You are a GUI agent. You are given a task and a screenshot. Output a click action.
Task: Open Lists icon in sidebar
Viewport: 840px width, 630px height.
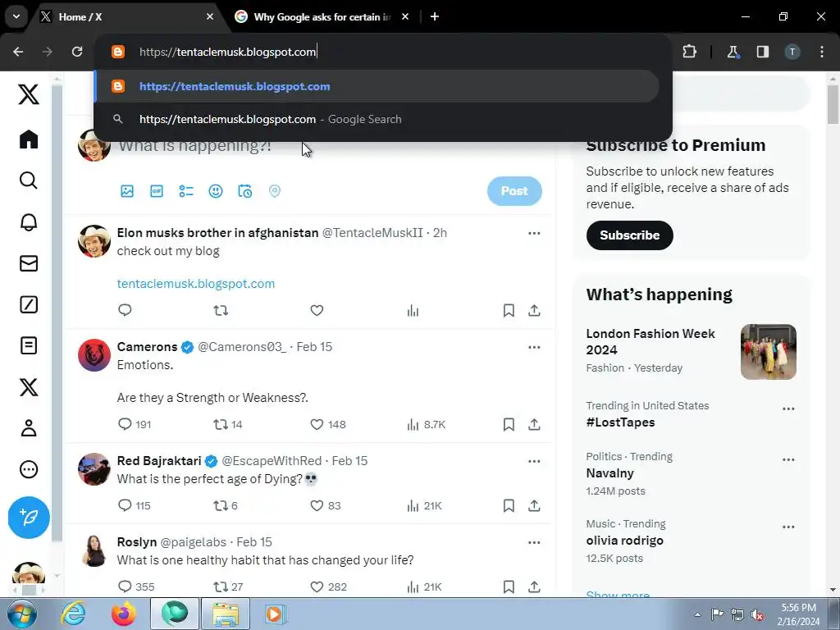click(x=29, y=345)
